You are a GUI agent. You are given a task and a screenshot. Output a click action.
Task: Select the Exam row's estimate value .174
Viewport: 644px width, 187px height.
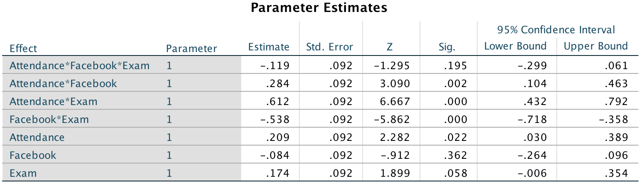pyautogui.click(x=278, y=173)
